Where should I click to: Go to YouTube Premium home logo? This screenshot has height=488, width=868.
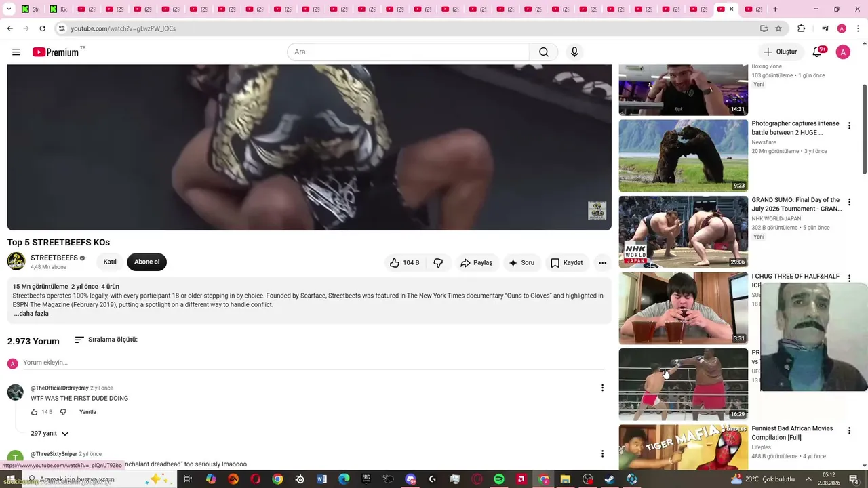56,52
